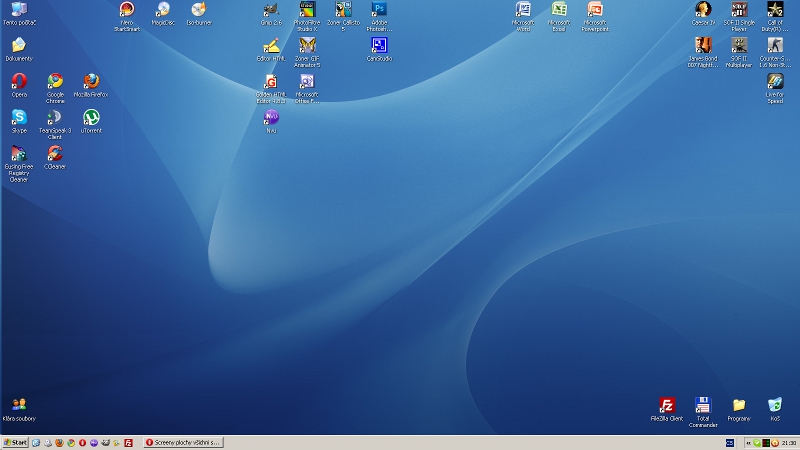Open Total Commander desktop shortcut
The image size is (800, 450).
point(703,413)
